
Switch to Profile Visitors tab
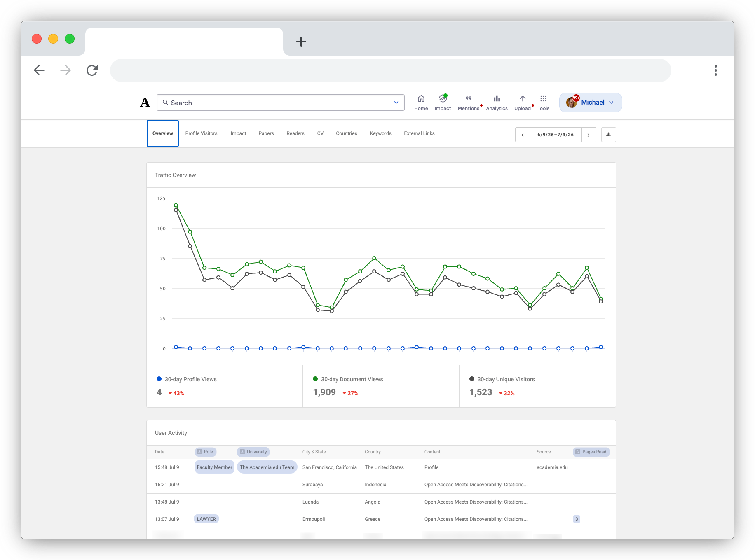pos(201,133)
